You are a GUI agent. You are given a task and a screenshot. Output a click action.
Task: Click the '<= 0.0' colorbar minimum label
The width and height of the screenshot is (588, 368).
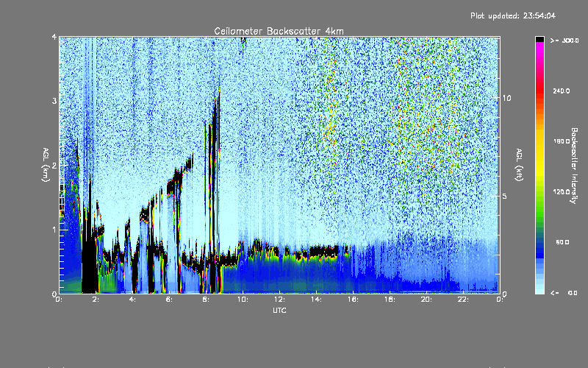[564, 293]
